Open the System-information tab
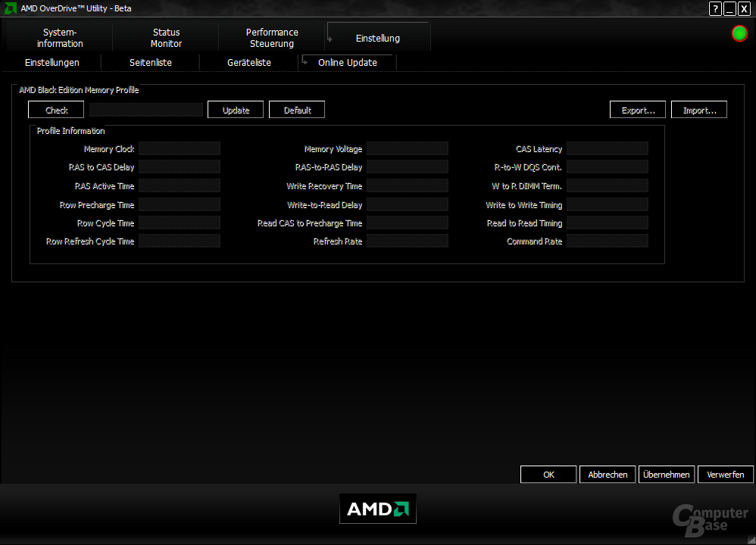The width and height of the screenshot is (756, 545). click(x=60, y=38)
